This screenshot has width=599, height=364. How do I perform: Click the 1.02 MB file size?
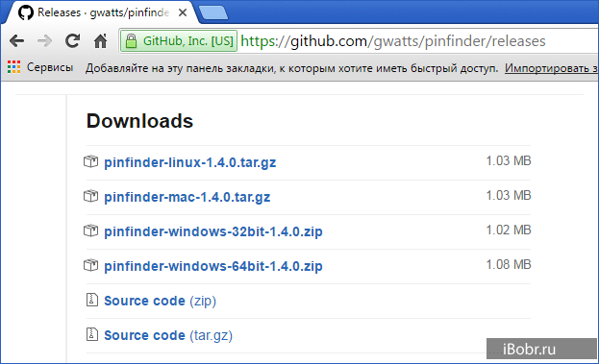[509, 231]
